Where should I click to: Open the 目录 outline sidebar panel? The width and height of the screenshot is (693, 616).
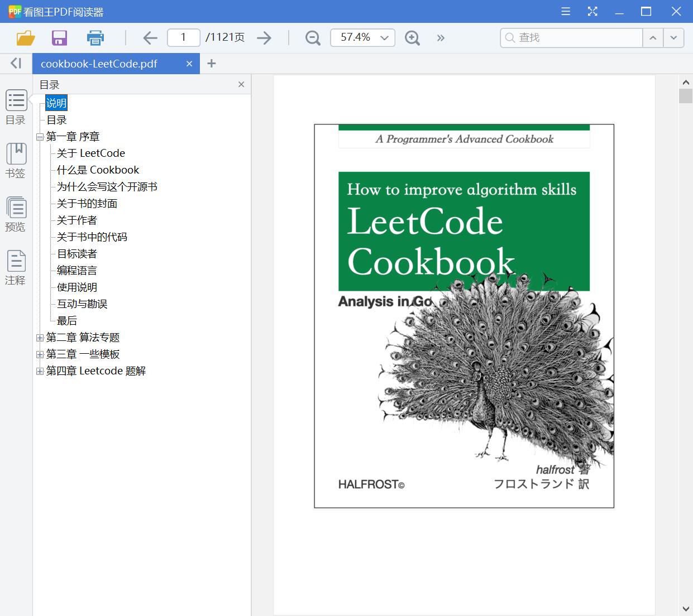[x=16, y=107]
